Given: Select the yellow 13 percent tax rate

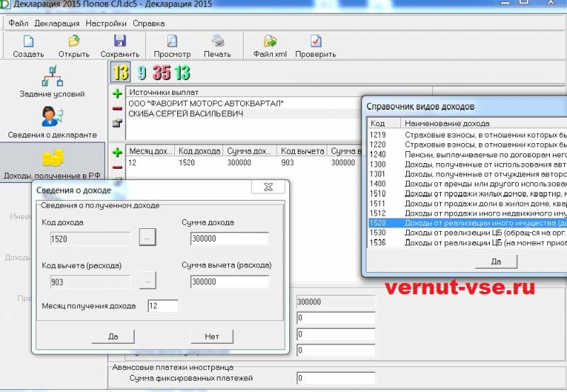Looking at the screenshot, I should pos(120,72).
